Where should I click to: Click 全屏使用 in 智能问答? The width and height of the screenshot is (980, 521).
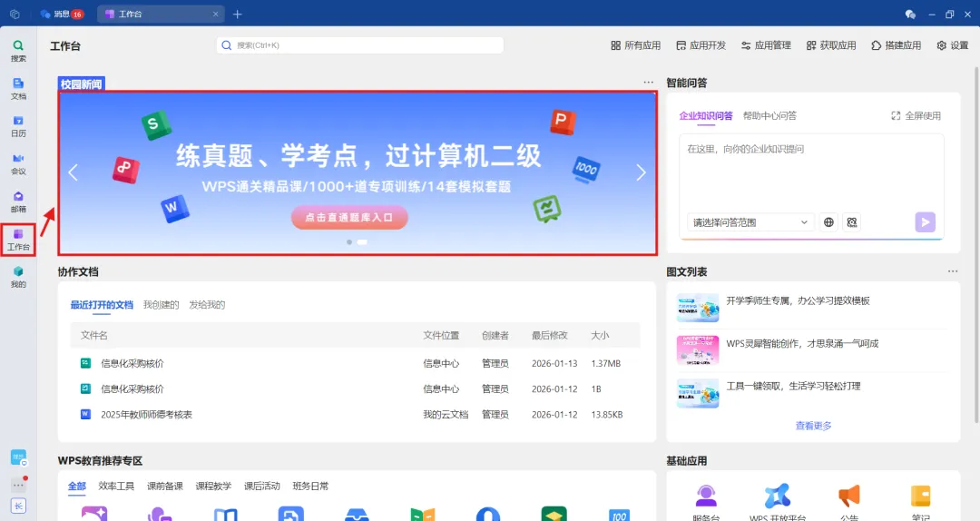tap(916, 115)
